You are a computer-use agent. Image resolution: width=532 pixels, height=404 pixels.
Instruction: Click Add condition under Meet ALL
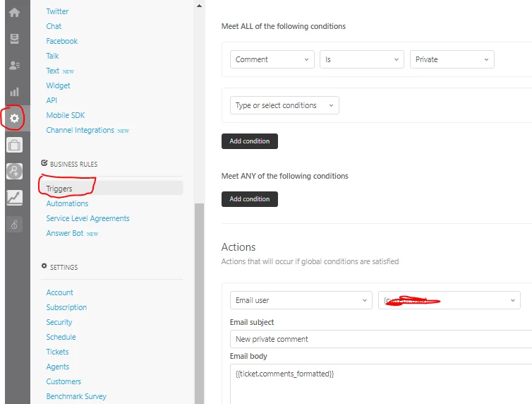[250, 141]
